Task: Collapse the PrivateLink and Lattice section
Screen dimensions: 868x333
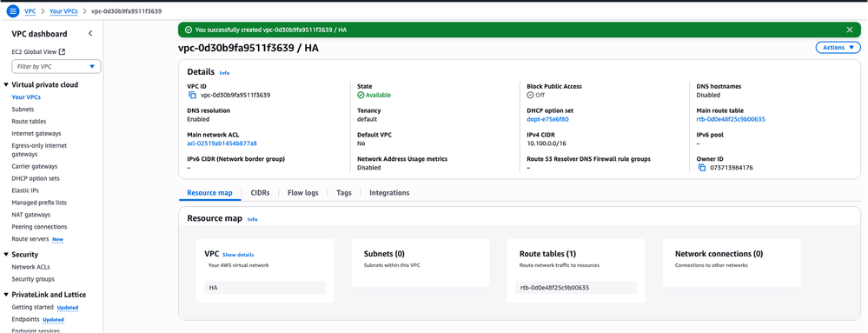Action: tap(6, 295)
